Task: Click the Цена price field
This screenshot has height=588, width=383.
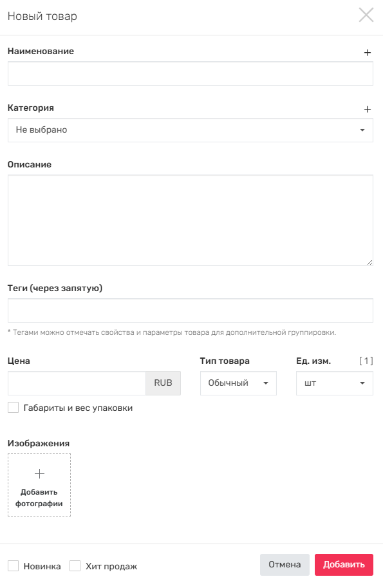Action: [77, 383]
